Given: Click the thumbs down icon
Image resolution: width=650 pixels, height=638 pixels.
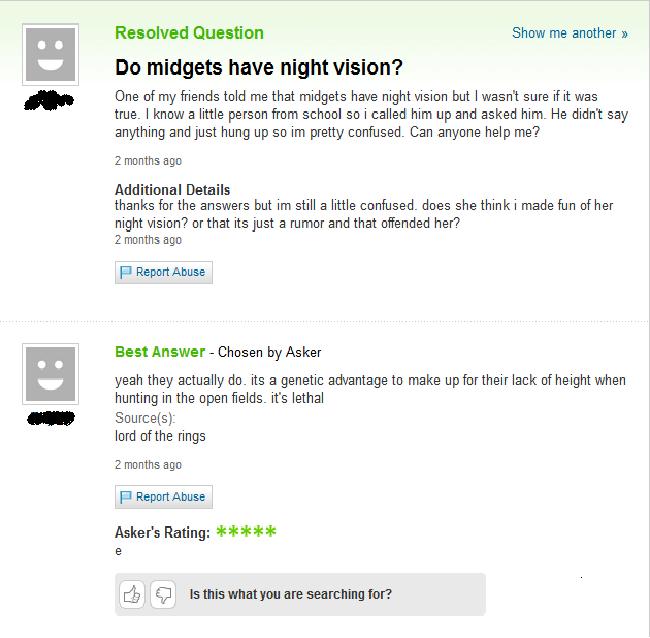Looking at the screenshot, I should [x=163, y=594].
